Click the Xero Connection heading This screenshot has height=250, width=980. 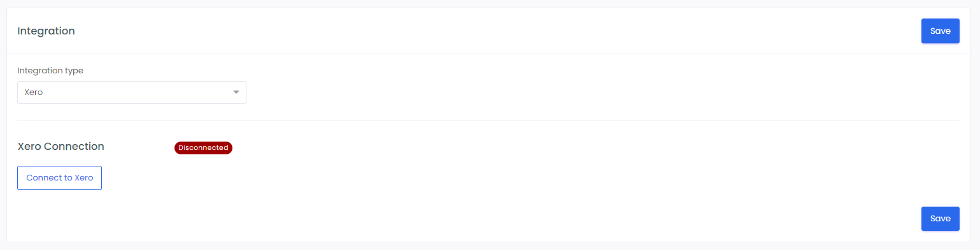tap(60, 146)
